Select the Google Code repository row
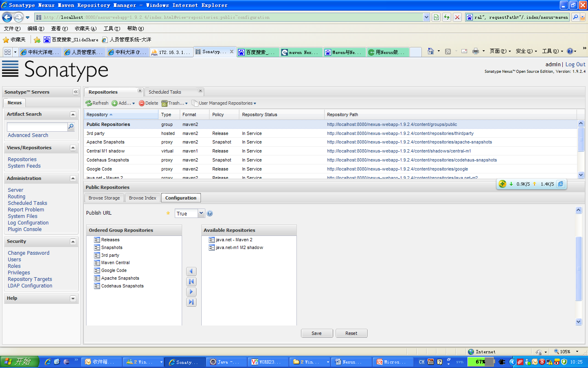The width and height of the screenshot is (588, 368). pos(331,169)
